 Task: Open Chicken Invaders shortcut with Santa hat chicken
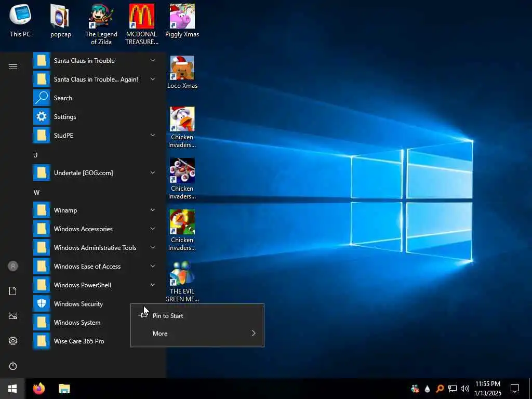[x=182, y=128]
